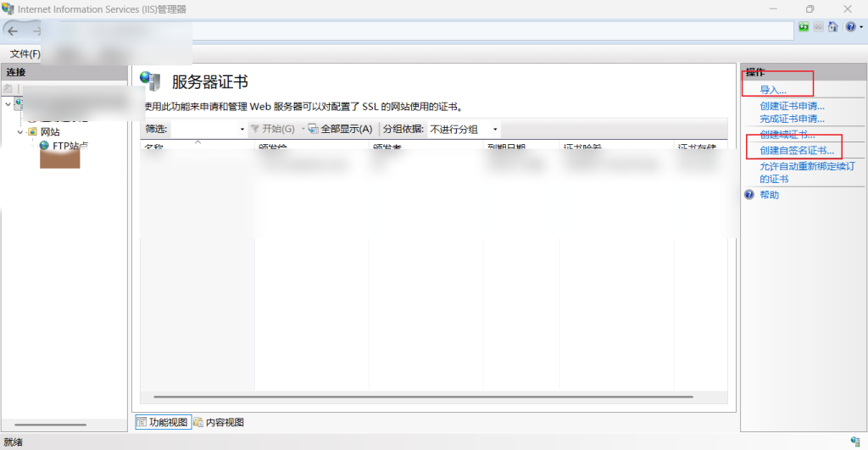Open the dropdown arrow beside the toolbar help icon
The width and height of the screenshot is (868, 450).
click(x=861, y=27)
